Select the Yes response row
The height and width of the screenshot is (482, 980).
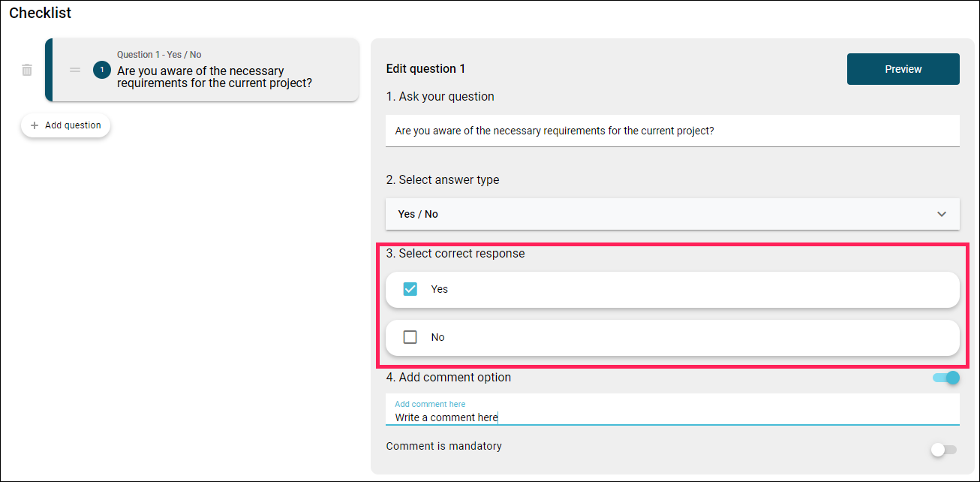[672, 289]
